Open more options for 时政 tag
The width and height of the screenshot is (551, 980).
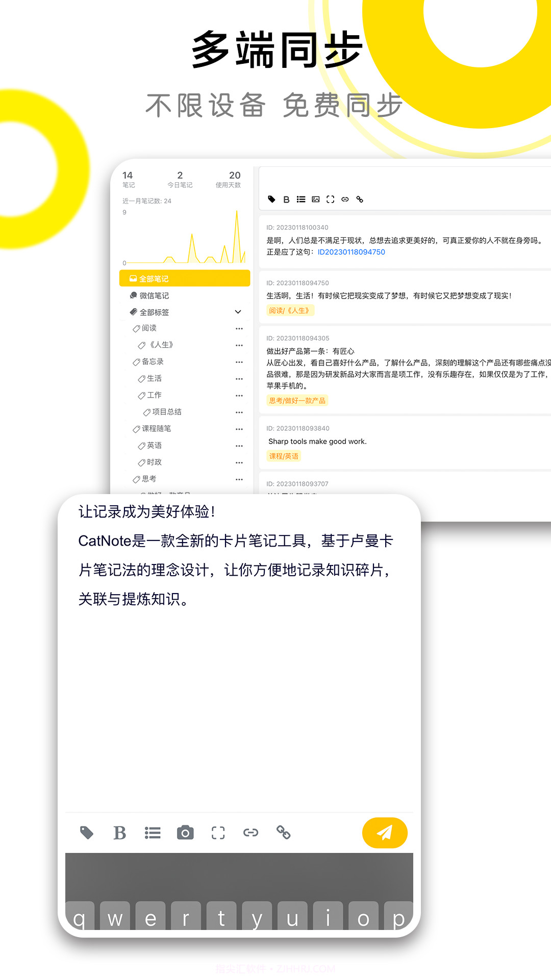tap(239, 462)
